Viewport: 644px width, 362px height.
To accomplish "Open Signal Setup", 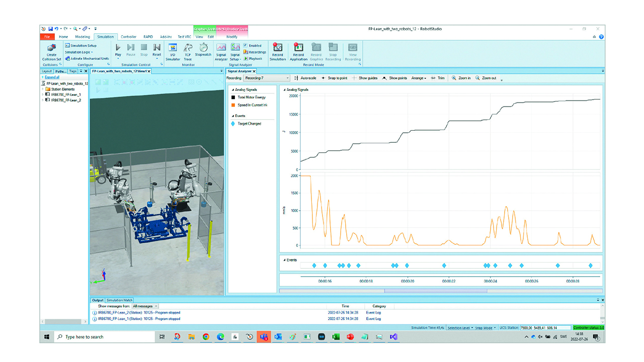I will (235, 52).
